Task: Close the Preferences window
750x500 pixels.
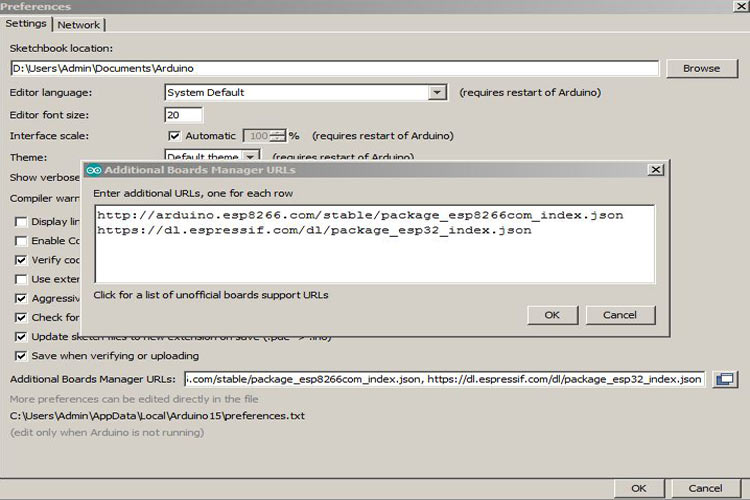Action: [740, 6]
